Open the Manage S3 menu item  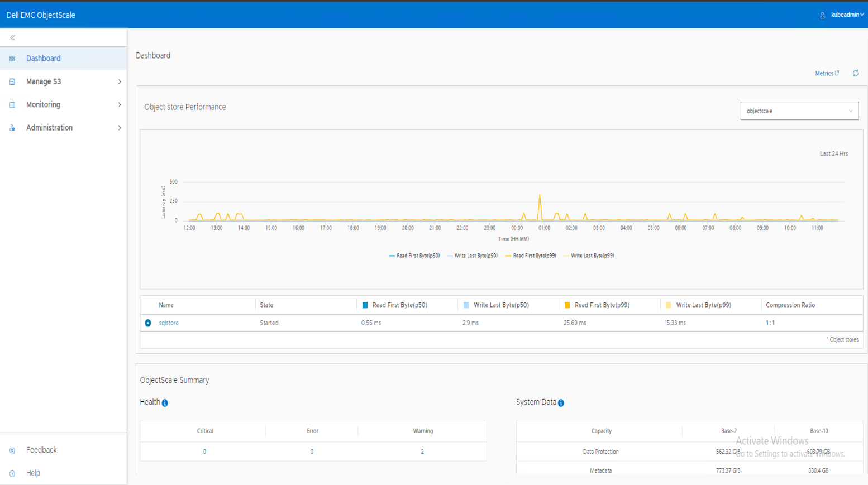(x=64, y=81)
